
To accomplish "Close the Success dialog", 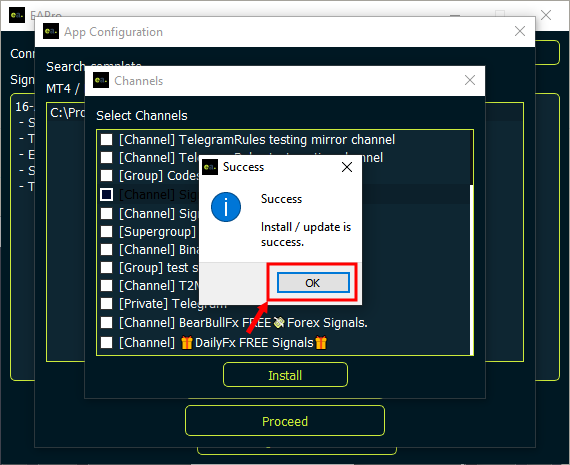I will click(347, 167).
